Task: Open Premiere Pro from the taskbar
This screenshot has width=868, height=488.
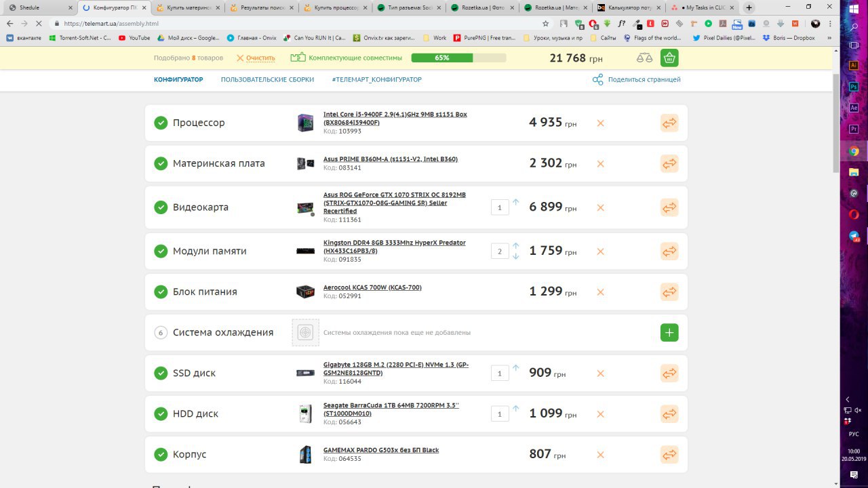Action: (854, 129)
